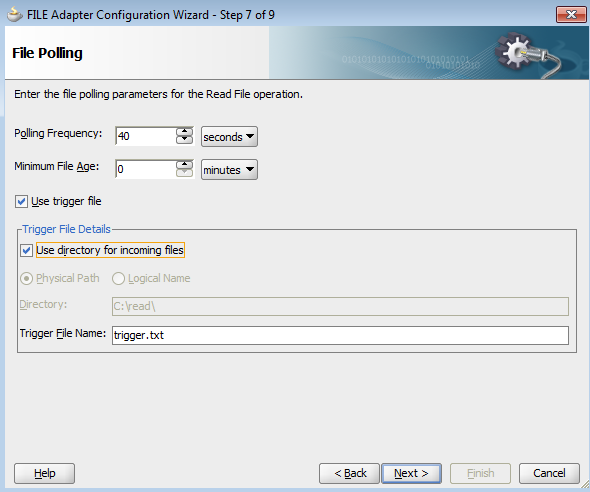Click the Trigger File Details group label
The image size is (590, 492).
point(66,229)
